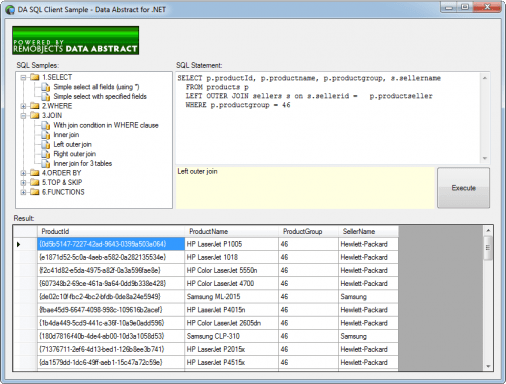Screen dimensions: 506x384
Task: Click the 'HP Color LaserJet 4700' cell
Action: pos(231,284)
